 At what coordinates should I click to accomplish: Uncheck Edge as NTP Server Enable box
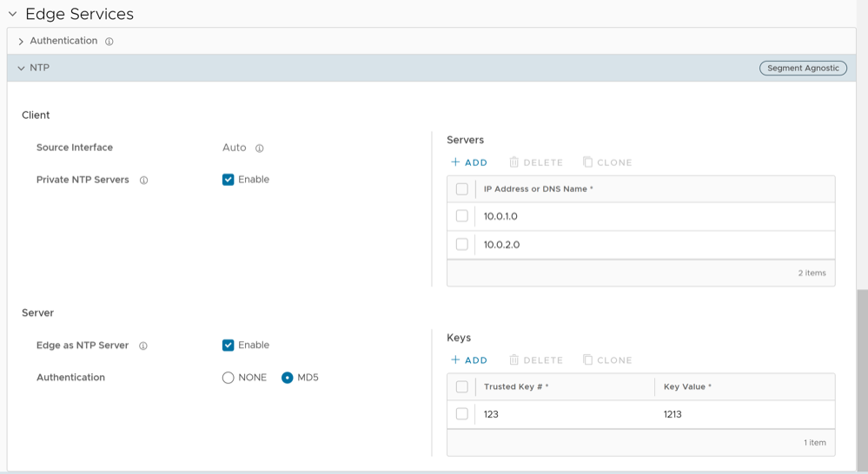click(229, 346)
